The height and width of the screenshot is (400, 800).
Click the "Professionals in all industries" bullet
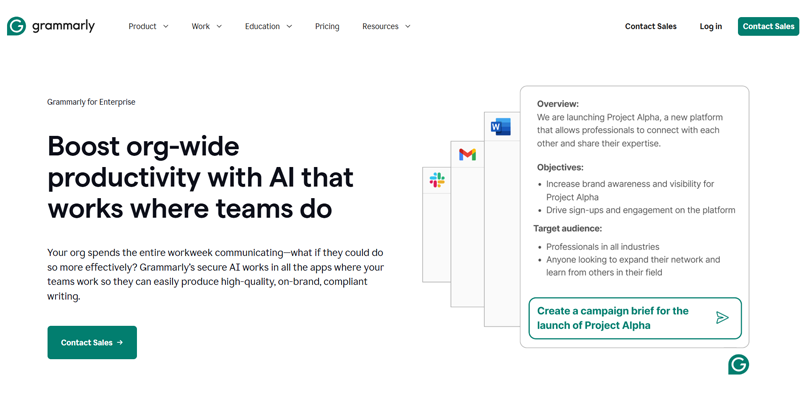(x=603, y=247)
